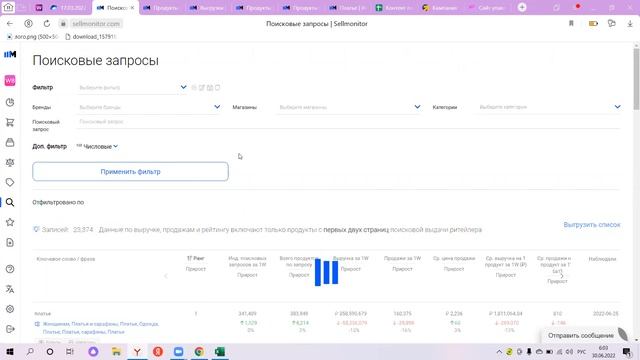
Task: Open the pie chart analytics sidebar icon
Action: click(x=10, y=102)
